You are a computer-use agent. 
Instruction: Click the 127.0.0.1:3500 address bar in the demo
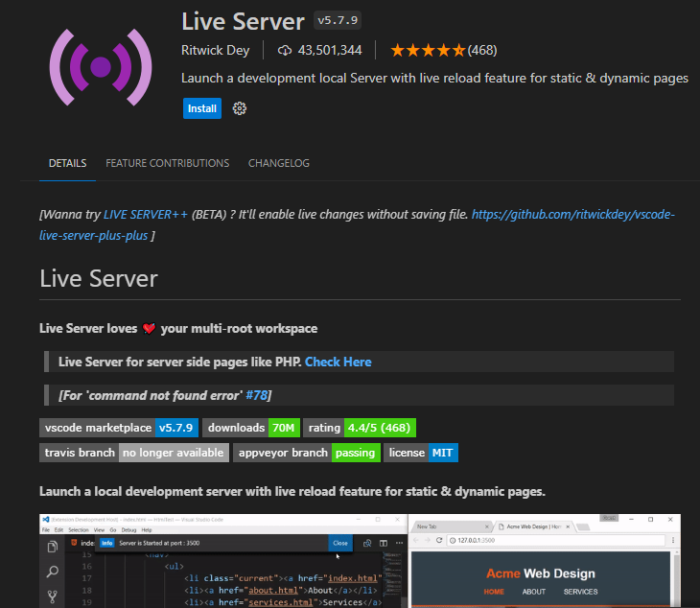coord(556,540)
